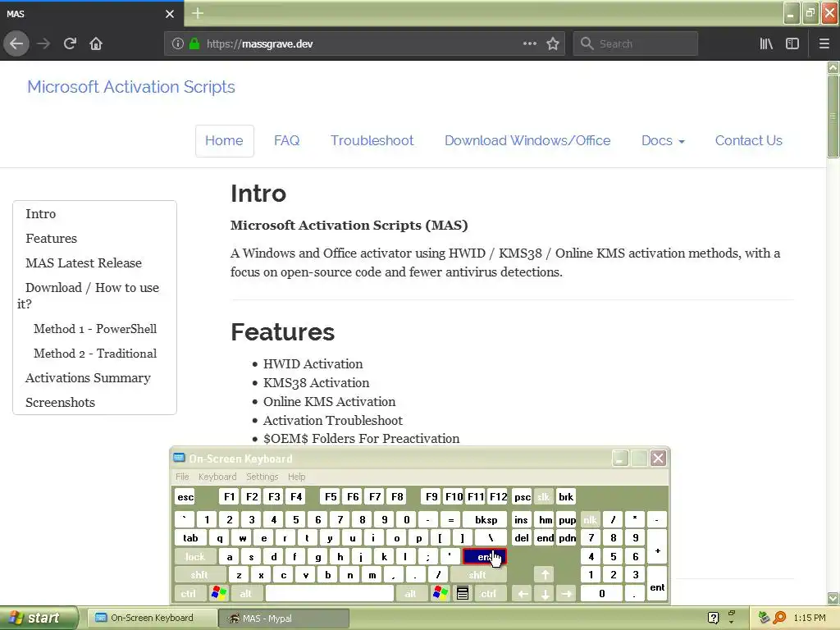840x630 pixels.
Task: Jump to Features in sidebar
Action: click(52, 239)
